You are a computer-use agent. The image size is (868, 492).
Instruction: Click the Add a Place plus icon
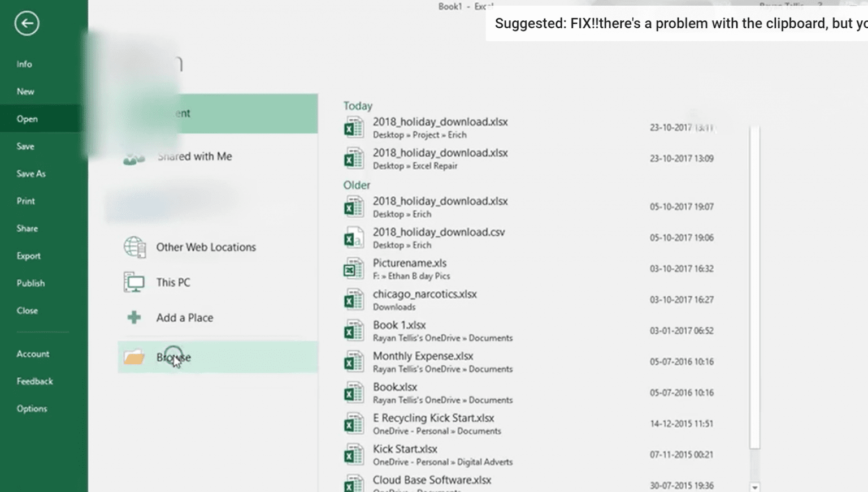coord(134,318)
